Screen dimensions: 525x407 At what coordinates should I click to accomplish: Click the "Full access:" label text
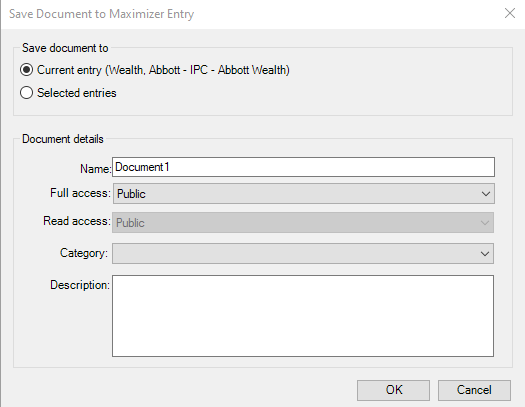[80, 193]
